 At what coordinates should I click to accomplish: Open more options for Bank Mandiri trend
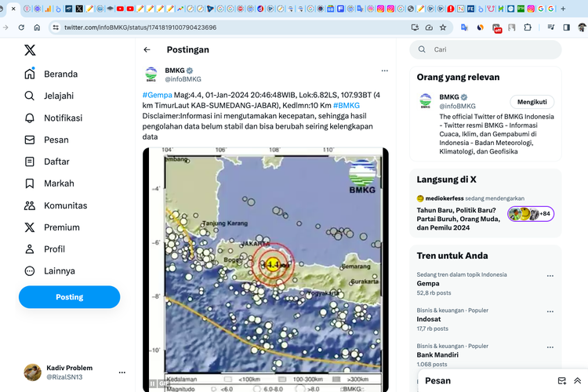[550, 347]
